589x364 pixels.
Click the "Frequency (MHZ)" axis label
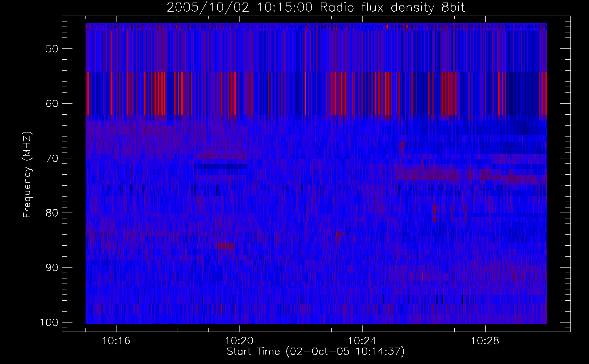pos(27,174)
